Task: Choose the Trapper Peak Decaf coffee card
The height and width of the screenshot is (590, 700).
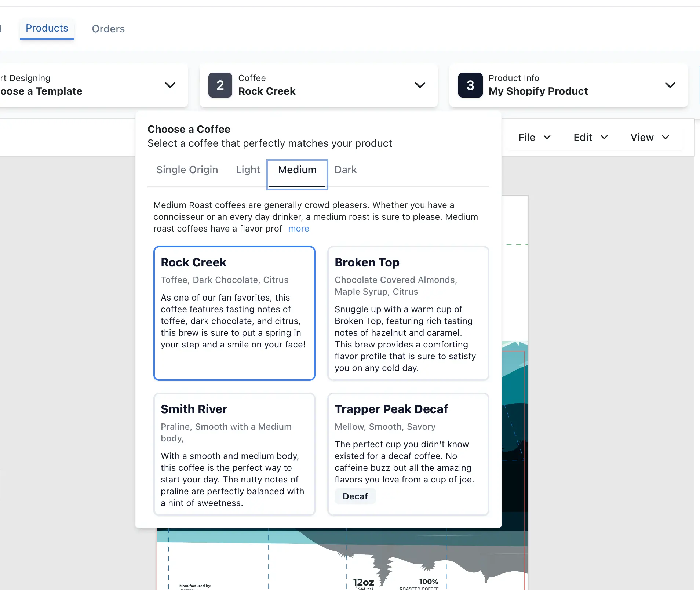Action: tap(408, 454)
